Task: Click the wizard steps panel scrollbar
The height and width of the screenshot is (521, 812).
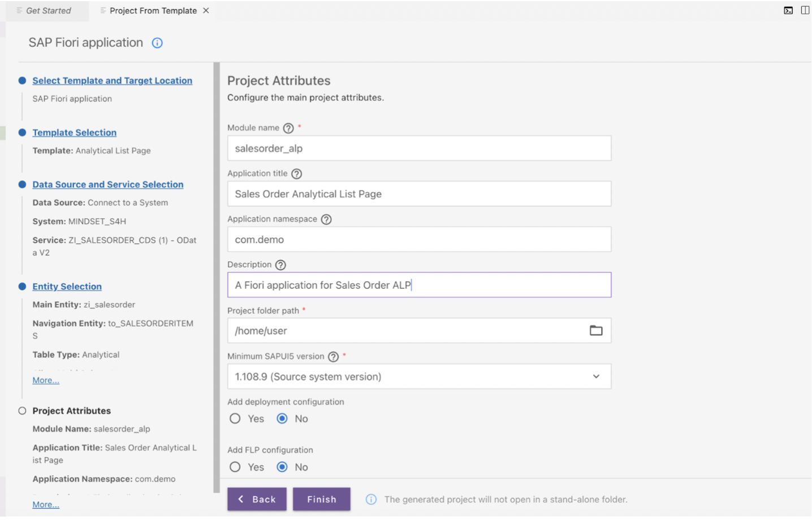Action: click(217, 278)
